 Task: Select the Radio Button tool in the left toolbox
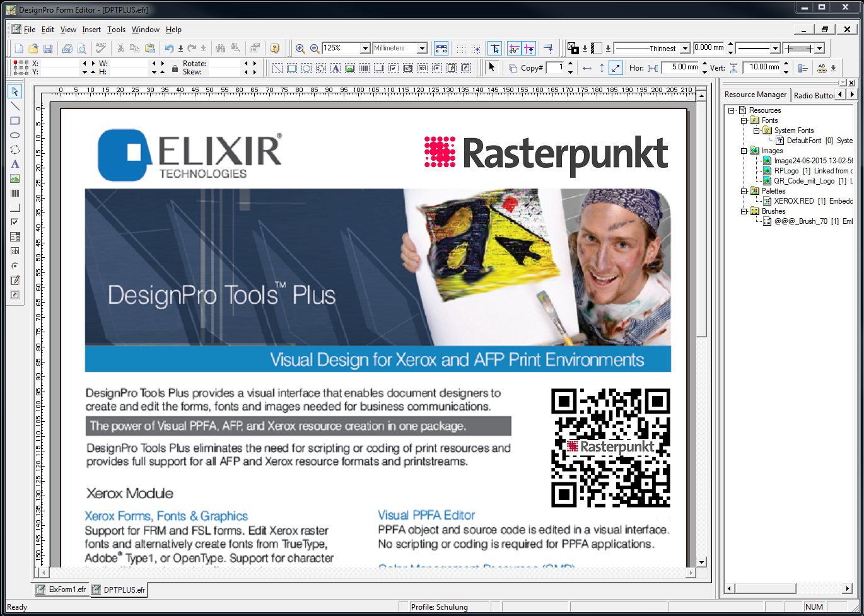[15, 265]
